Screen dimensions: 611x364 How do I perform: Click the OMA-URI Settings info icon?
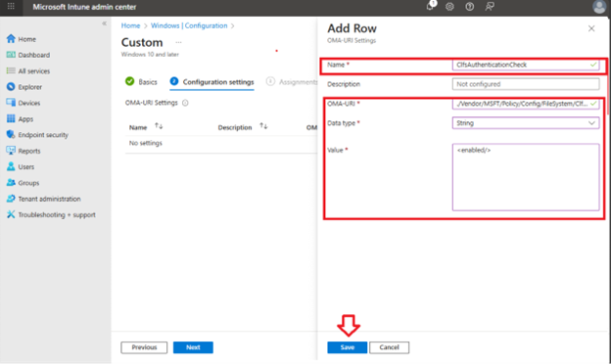coord(185,103)
